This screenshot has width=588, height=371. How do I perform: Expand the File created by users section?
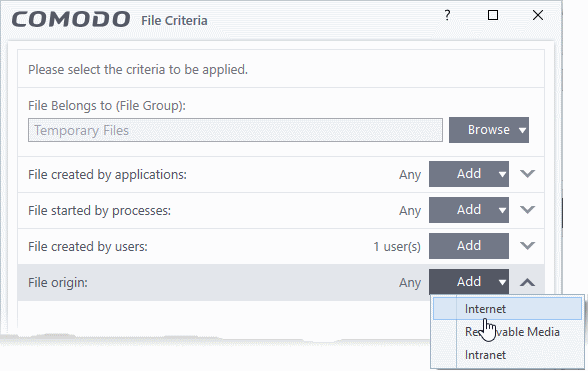tap(527, 246)
